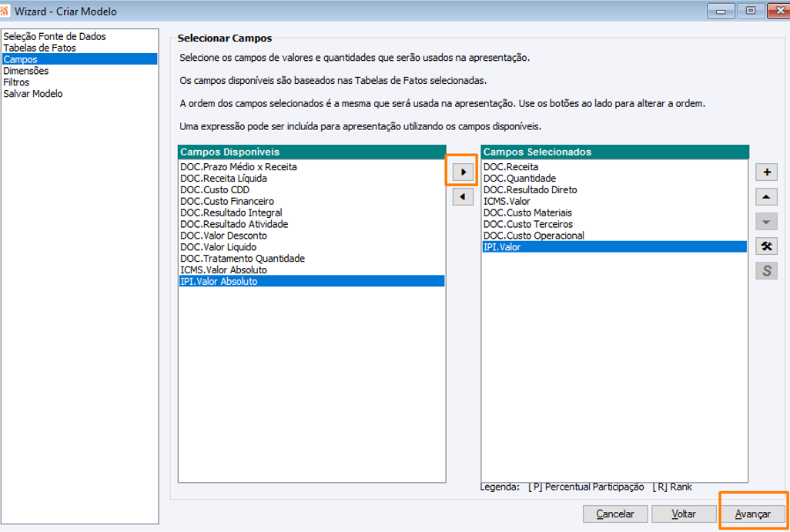Move selected field right with arrow button

click(x=463, y=172)
